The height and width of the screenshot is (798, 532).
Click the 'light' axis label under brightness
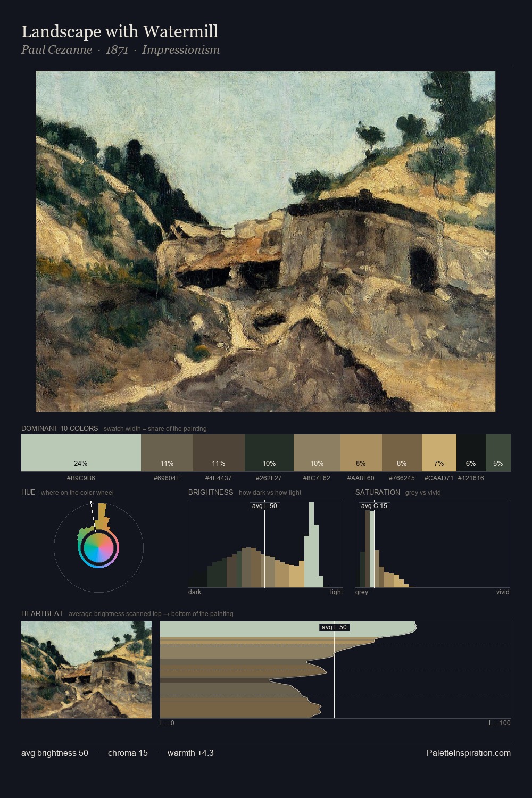(x=336, y=592)
